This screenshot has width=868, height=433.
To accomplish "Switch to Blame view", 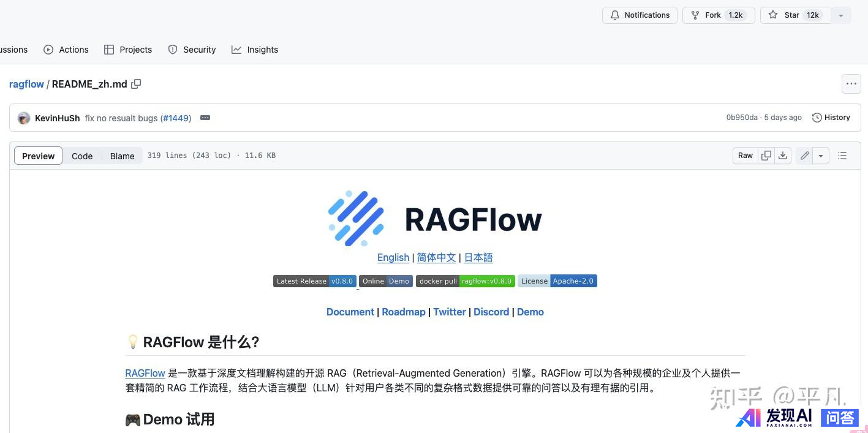I will click(x=122, y=156).
